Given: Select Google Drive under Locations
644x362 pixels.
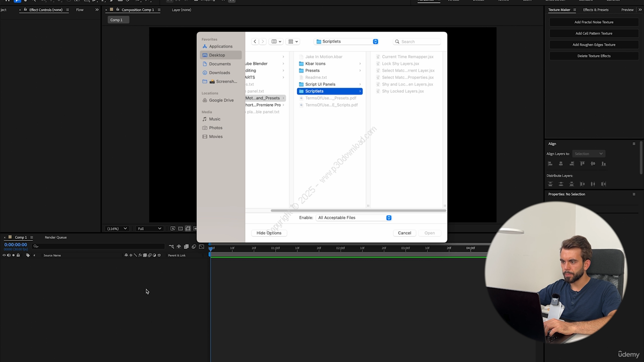Looking at the screenshot, I should (221, 100).
